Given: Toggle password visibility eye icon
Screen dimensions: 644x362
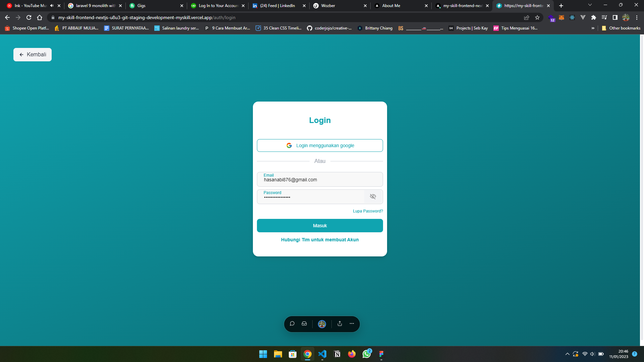Looking at the screenshot, I should click(373, 196).
